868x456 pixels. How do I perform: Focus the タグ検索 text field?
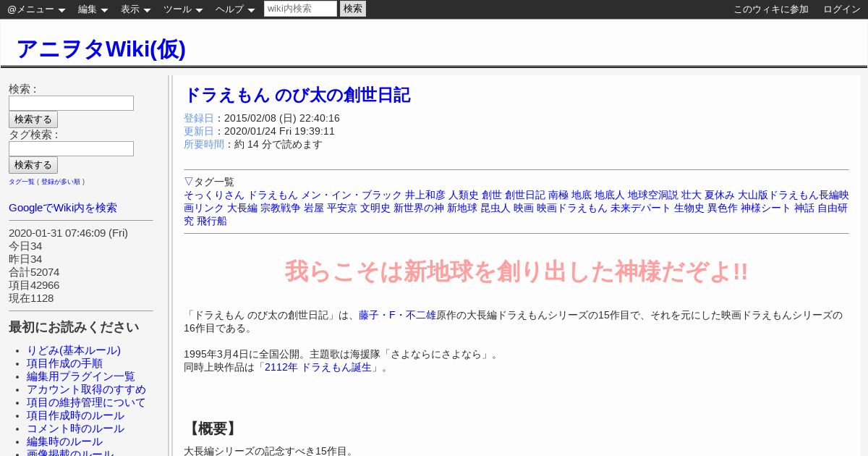(x=71, y=148)
